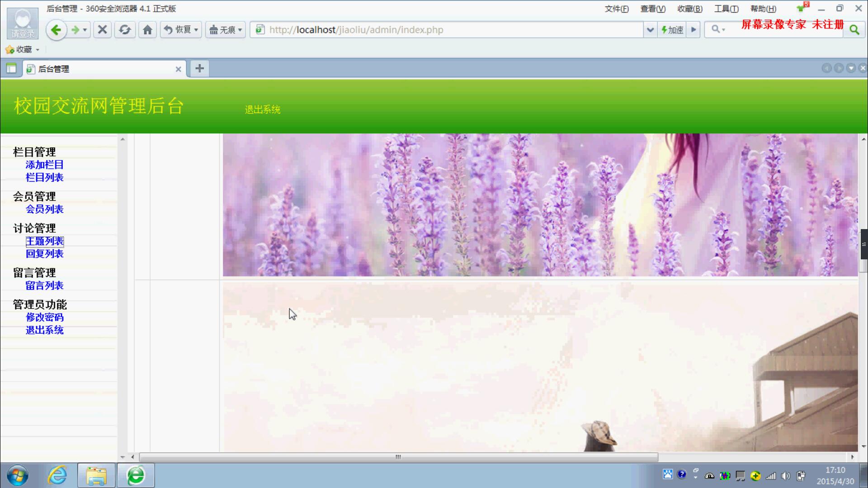The width and height of the screenshot is (868, 488).
Task: Click the 请登录 user avatar
Action: 23,23
